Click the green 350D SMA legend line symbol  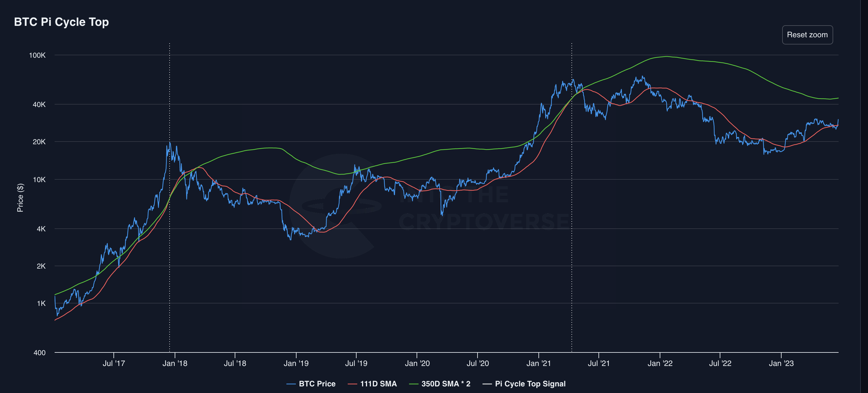(414, 384)
